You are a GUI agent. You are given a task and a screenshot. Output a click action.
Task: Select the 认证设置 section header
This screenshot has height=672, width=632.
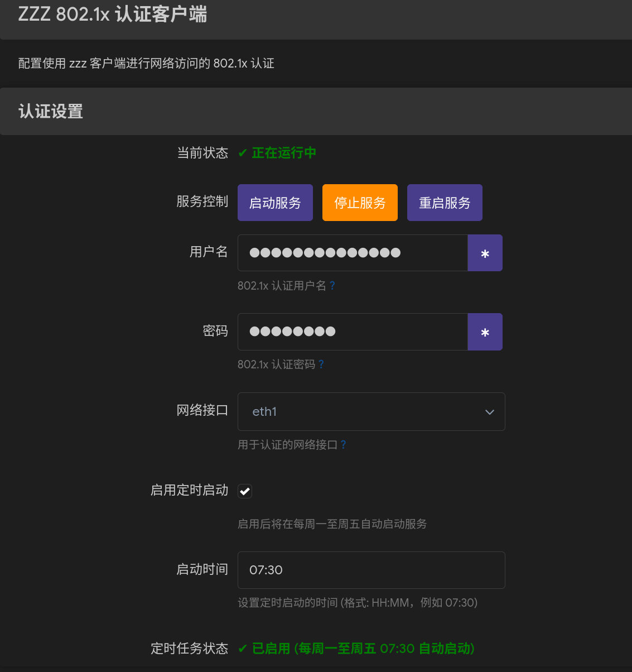point(51,112)
